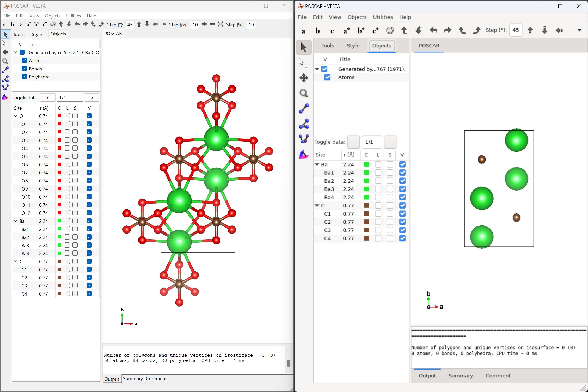Screen dimensions: 588x392
Task: Click fit-to-screen icon in left window toolbar
Action: pyautogui.click(x=220, y=24)
